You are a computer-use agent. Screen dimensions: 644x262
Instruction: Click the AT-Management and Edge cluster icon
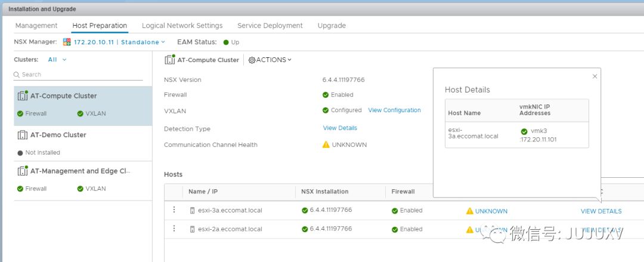click(x=23, y=171)
